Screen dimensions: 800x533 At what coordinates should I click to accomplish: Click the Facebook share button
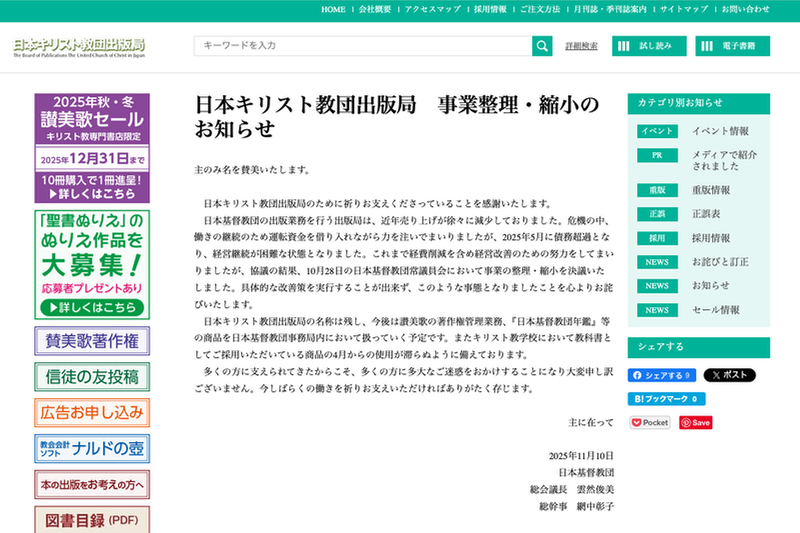pos(662,375)
